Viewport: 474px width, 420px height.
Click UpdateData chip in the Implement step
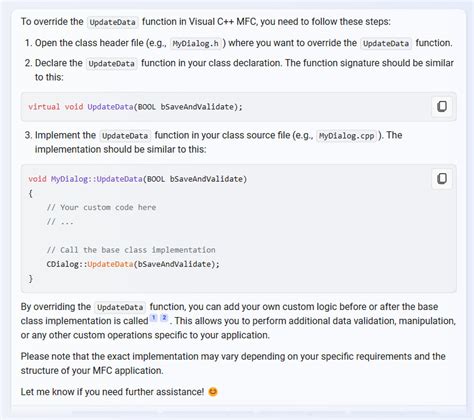pyautogui.click(x=125, y=136)
